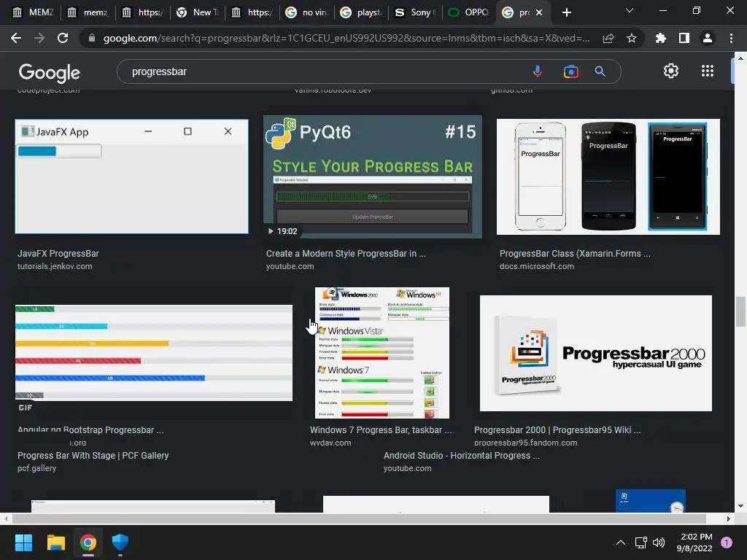This screenshot has width=747, height=560.
Task: Open the Progressbar 2000 game thumbnail
Action: pos(596,353)
